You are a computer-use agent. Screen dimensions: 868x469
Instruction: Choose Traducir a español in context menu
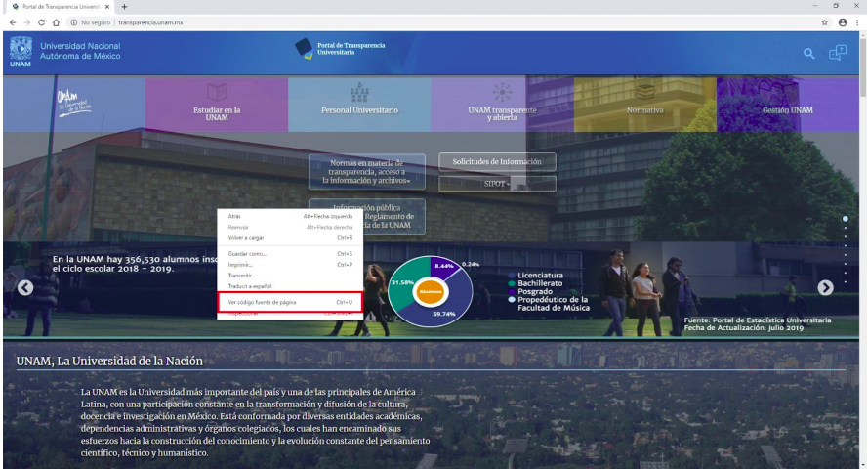290,286
